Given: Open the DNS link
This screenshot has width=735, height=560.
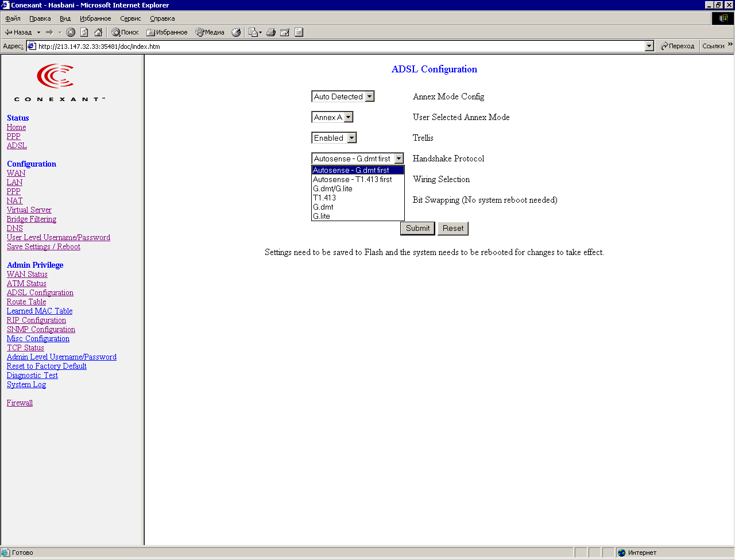Looking at the screenshot, I should 15,228.
